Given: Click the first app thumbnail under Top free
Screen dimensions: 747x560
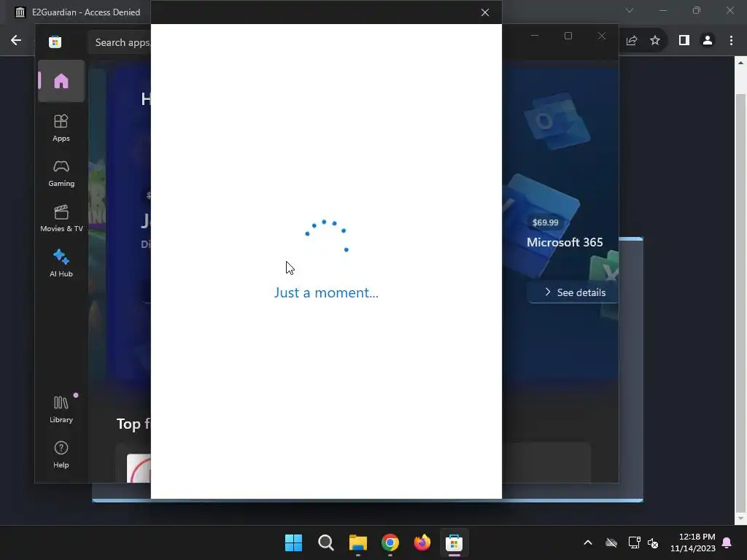Looking at the screenshot, I should coord(139,468).
